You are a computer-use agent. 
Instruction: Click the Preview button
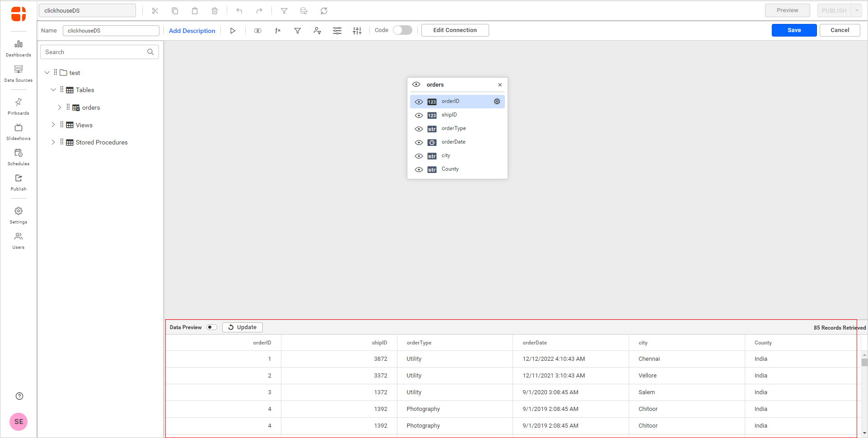click(787, 10)
